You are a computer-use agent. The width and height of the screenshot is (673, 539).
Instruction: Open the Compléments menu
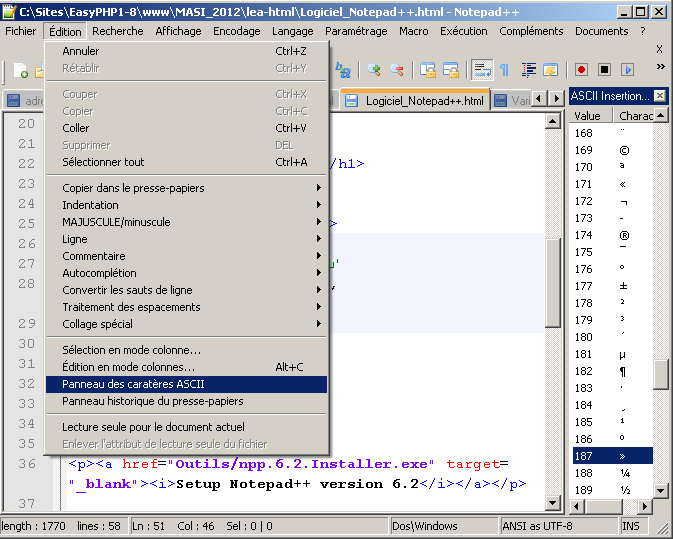[x=531, y=31]
